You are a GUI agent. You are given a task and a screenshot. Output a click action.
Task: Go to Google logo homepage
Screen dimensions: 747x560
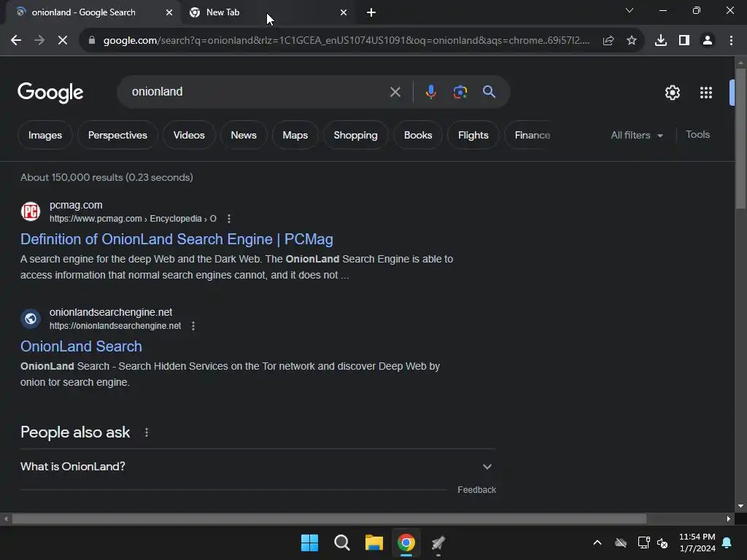pyautogui.click(x=50, y=93)
